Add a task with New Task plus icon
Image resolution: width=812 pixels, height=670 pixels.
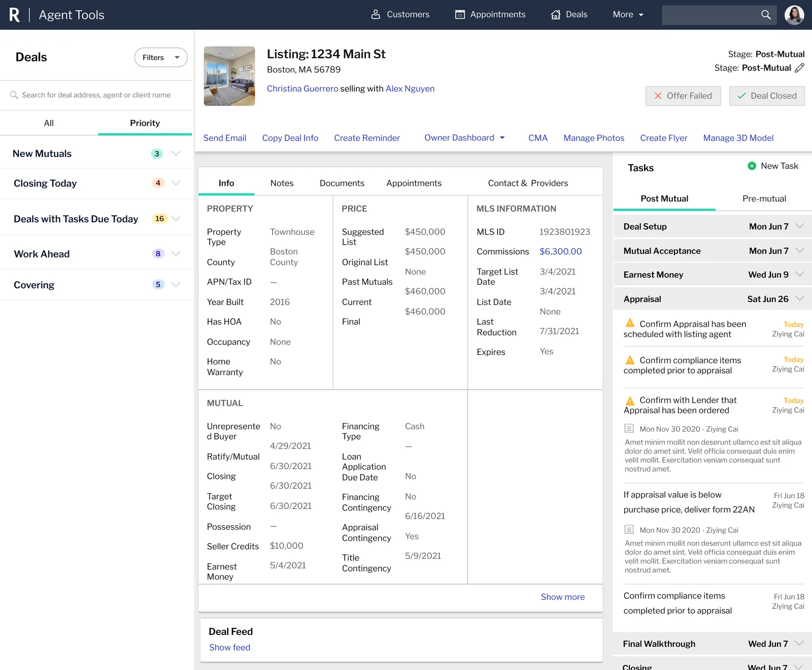pyautogui.click(x=752, y=166)
